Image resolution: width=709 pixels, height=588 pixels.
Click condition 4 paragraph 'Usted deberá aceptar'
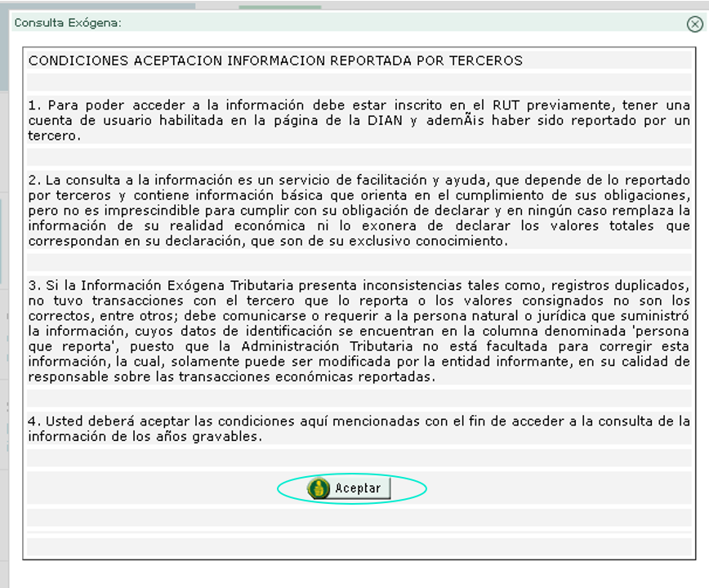(359, 429)
